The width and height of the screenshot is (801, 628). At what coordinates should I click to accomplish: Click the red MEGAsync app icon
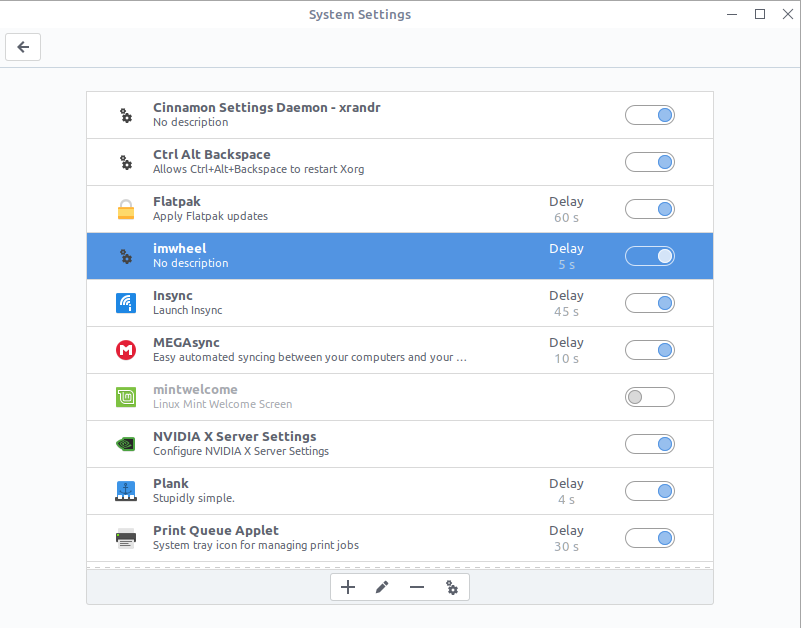click(x=126, y=350)
